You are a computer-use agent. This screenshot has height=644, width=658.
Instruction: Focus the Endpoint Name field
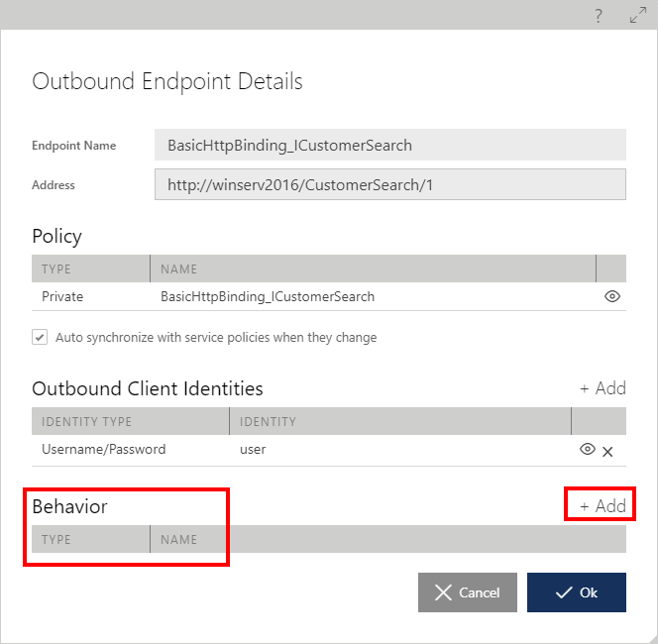pyautogui.click(x=390, y=146)
